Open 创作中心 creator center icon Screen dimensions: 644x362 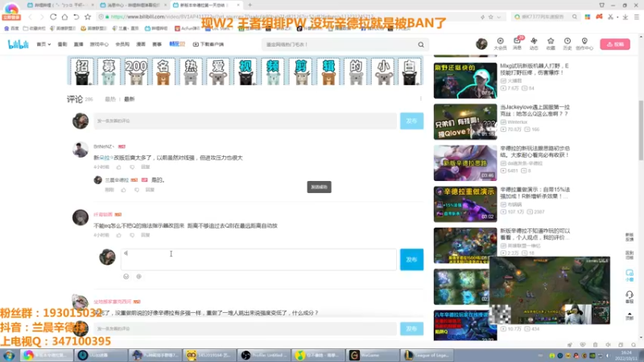pos(584,43)
